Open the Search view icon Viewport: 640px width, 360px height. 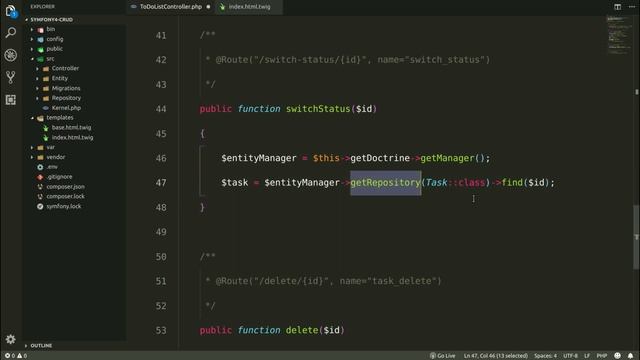[11, 32]
